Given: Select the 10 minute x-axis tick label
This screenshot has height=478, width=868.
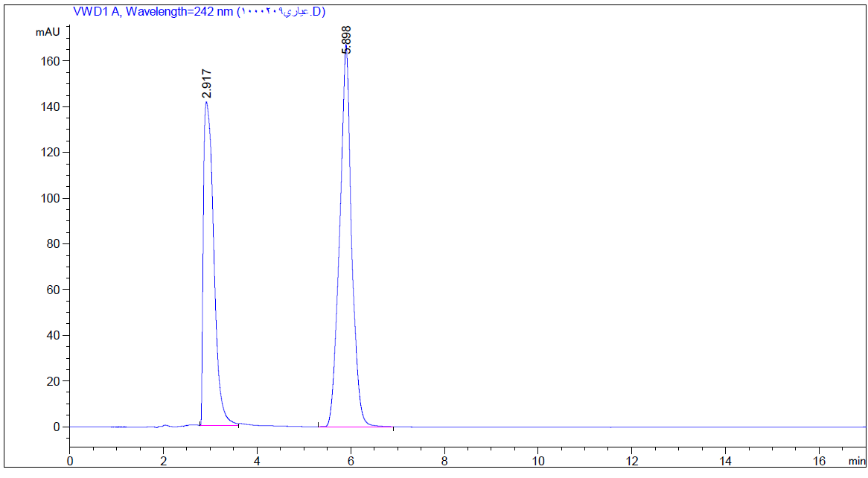Looking at the screenshot, I should (537, 461).
